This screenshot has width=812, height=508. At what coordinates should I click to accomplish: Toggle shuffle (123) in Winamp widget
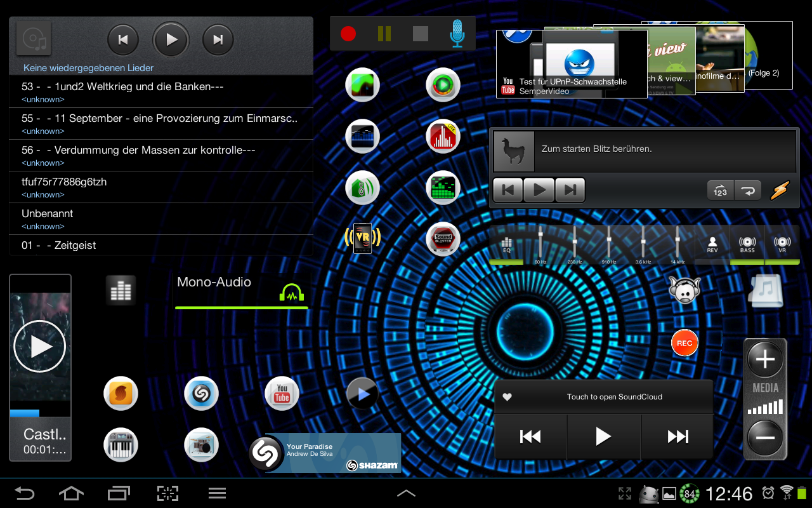pos(720,190)
